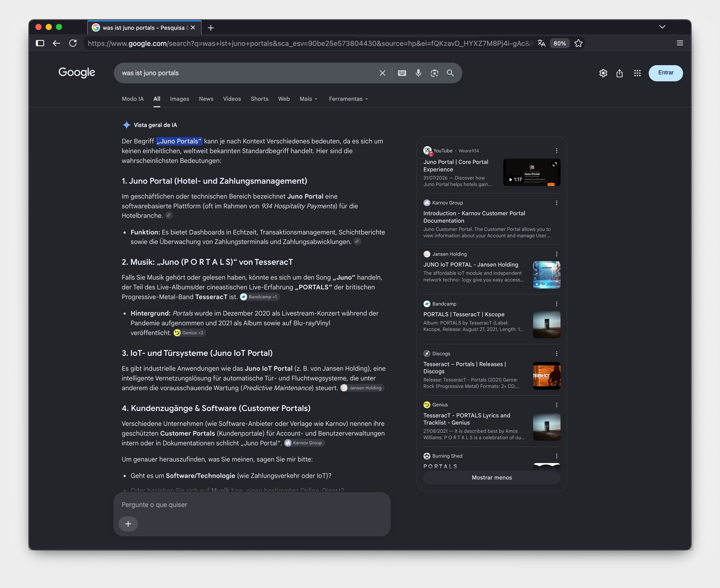This screenshot has width=720, height=588.
Task: Click the link icon after 'Zahlungsabwicklungen.'
Action: (357, 241)
